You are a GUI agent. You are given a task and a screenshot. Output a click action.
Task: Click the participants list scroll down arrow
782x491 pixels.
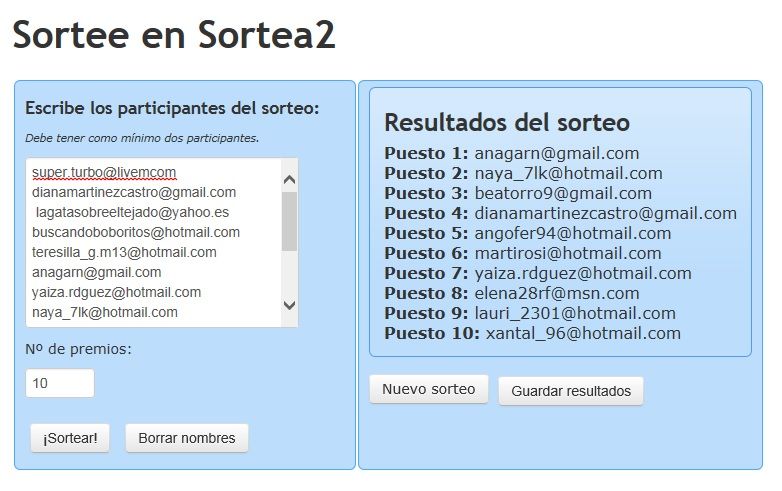click(x=289, y=305)
